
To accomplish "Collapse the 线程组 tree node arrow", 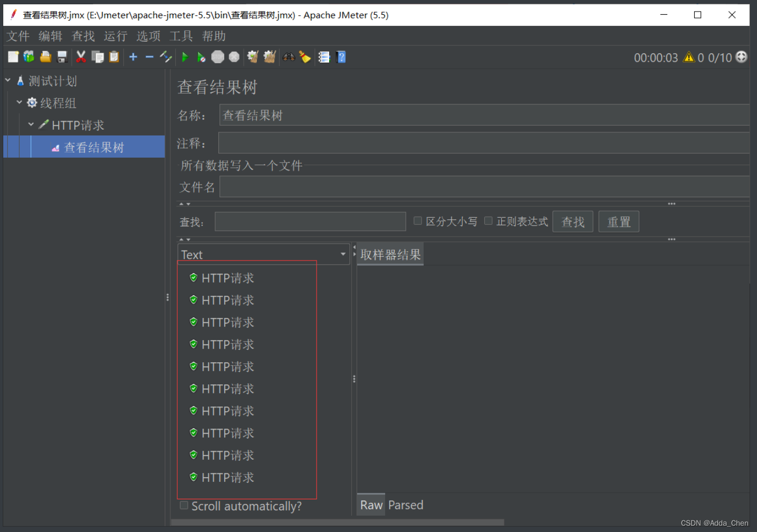I will coord(20,102).
